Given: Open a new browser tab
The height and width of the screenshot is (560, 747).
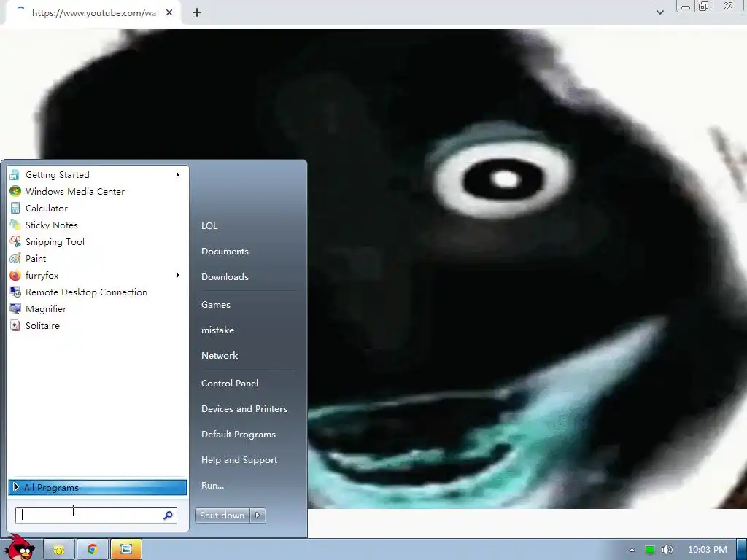Looking at the screenshot, I should coord(197,13).
